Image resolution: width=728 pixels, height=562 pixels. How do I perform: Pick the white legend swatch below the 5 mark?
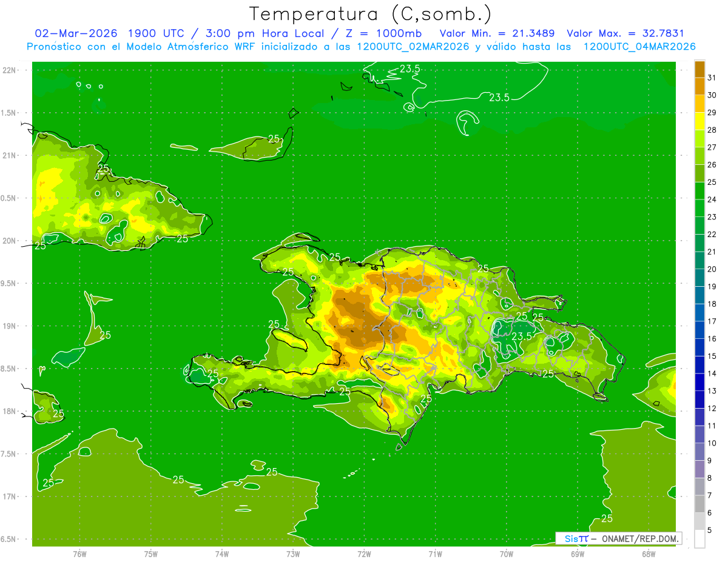pyautogui.click(x=699, y=539)
